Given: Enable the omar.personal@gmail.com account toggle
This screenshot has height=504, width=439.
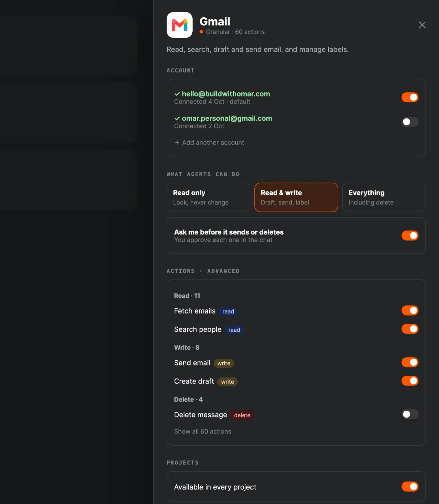Looking at the screenshot, I should click(x=410, y=122).
